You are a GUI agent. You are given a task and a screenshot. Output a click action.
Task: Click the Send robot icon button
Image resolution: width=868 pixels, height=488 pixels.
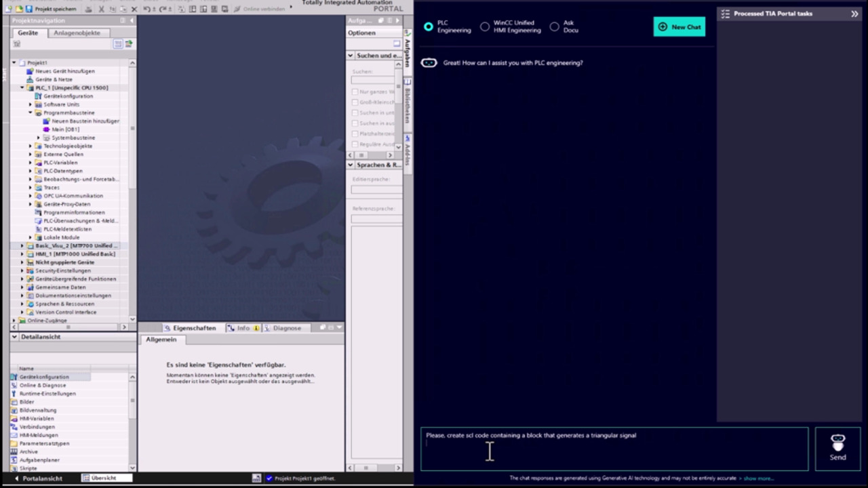tap(837, 448)
